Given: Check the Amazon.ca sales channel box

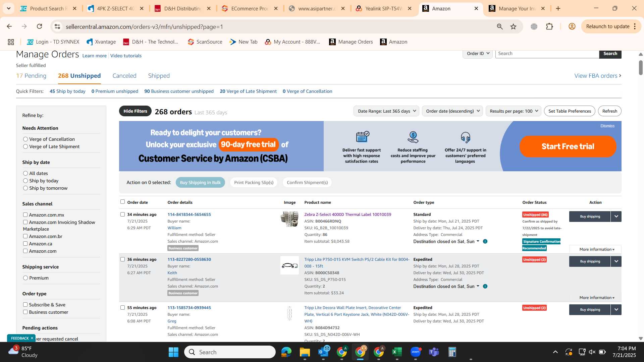Looking at the screenshot, I should coord(25,244).
